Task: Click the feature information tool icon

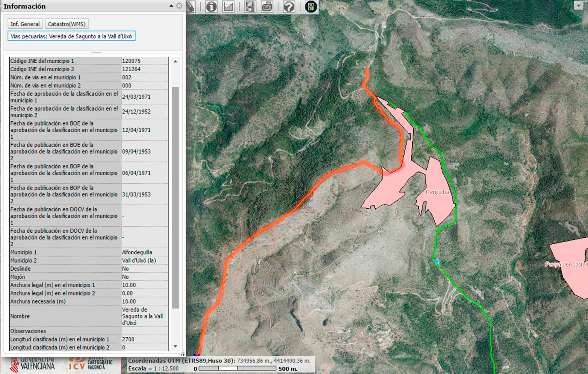Action: point(211,6)
